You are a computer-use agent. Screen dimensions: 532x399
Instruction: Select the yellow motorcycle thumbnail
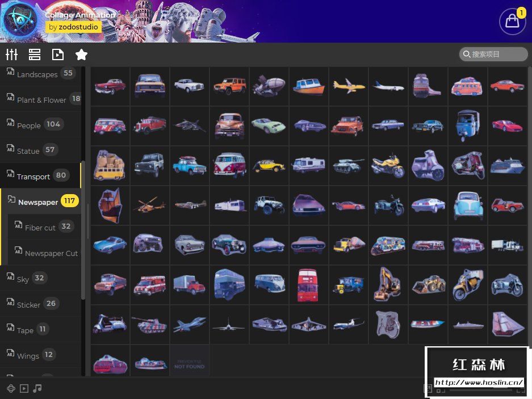point(388,166)
